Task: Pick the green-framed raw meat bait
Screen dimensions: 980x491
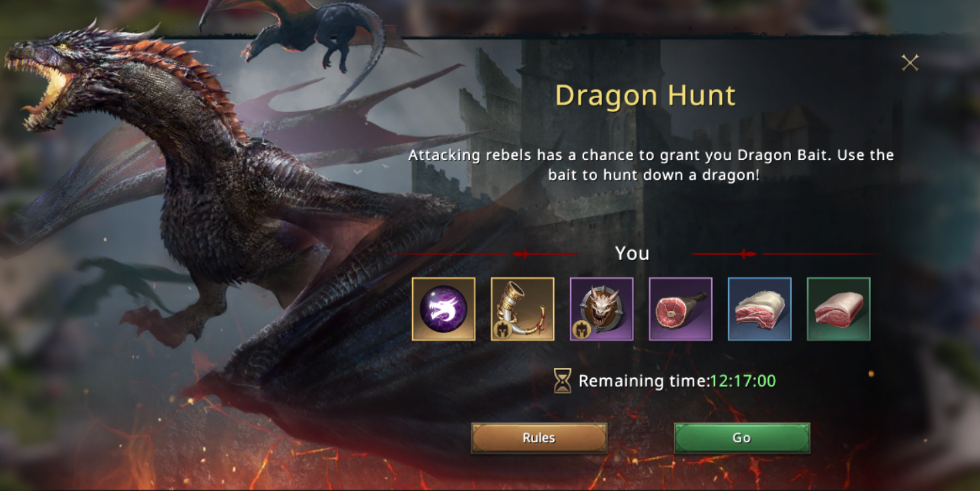Action: click(839, 309)
